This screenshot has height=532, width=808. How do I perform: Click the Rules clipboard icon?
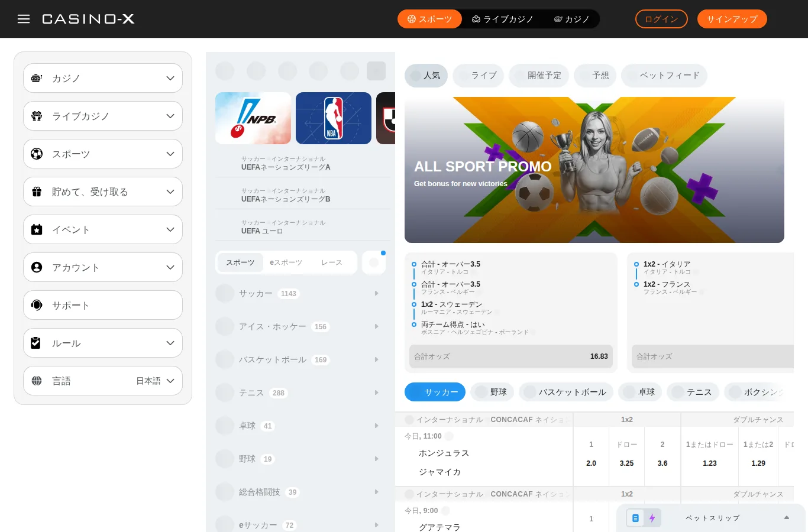36,343
